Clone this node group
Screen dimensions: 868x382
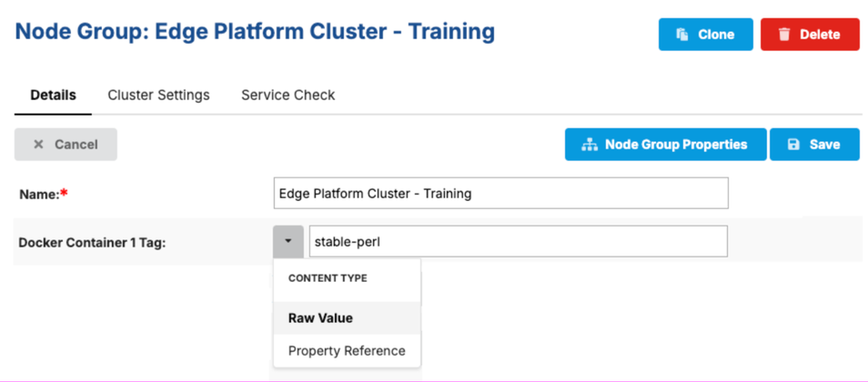[705, 35]
